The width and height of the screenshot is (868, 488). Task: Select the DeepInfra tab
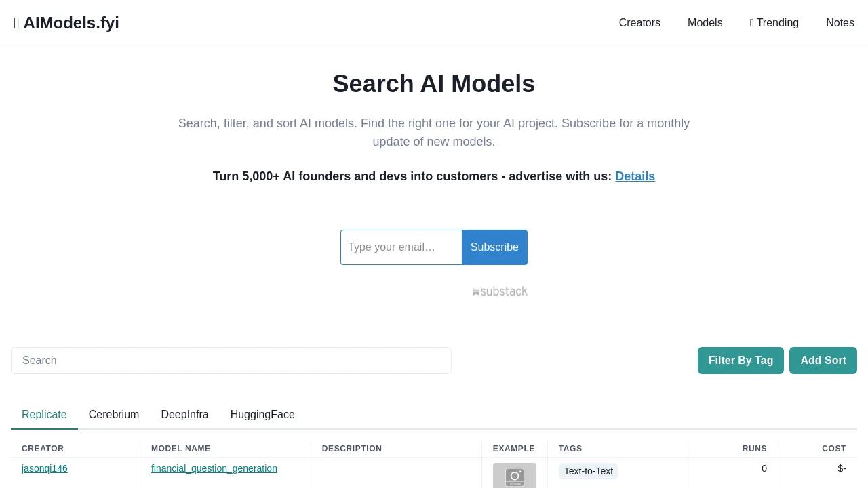[x=184, y=415]
